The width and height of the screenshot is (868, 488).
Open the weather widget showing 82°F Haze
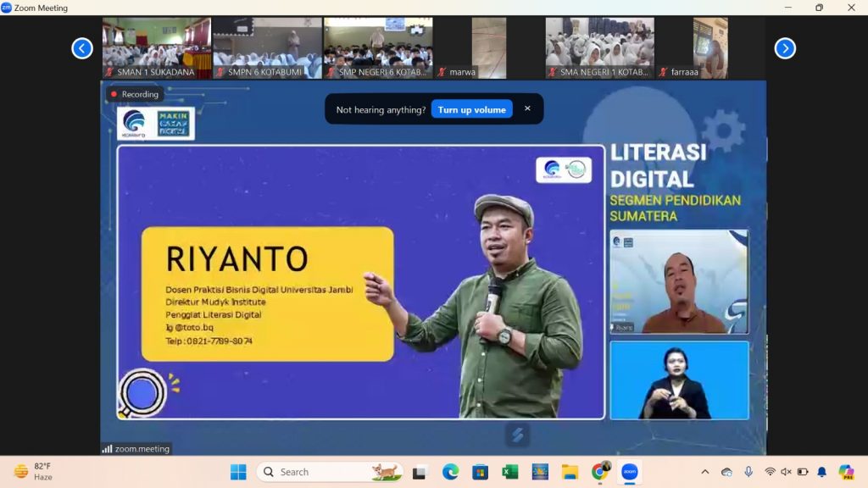click(34, 472)
